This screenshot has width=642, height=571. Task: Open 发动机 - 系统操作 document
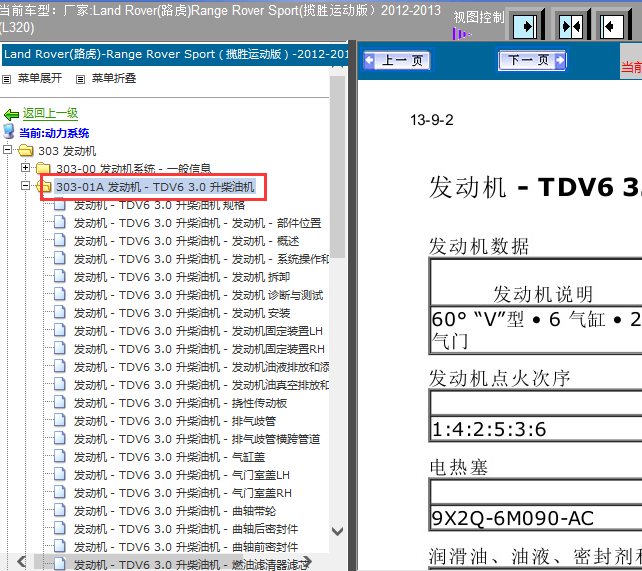[201, 259]
